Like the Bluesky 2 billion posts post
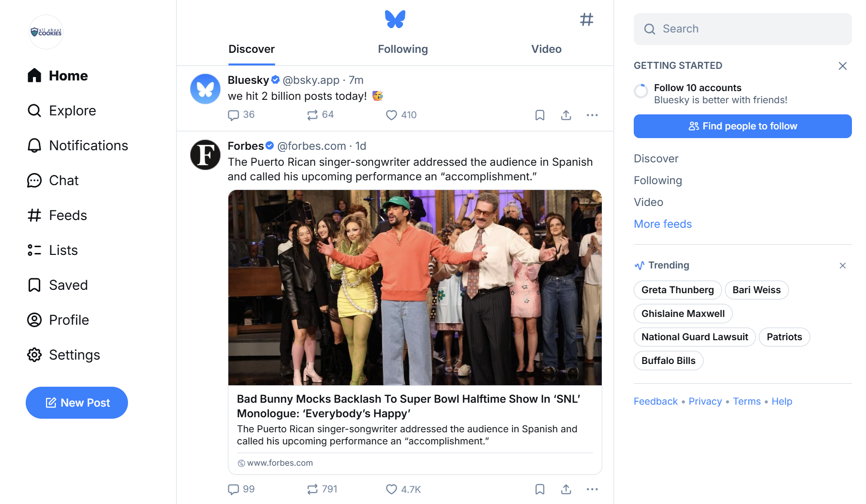The image size is (866, 504). coord(391,115)
